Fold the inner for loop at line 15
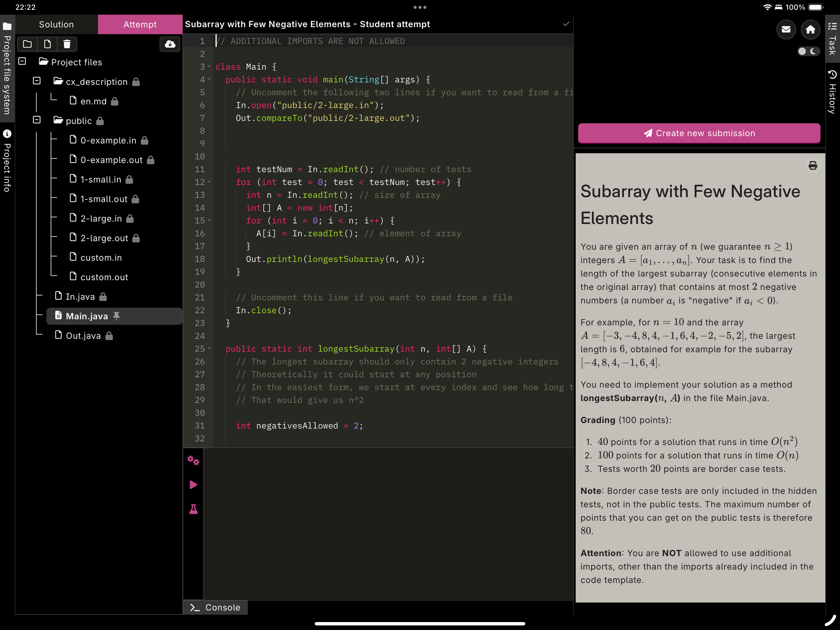The height and width of the screenshot is (630, 840). (x=209, y=220)
